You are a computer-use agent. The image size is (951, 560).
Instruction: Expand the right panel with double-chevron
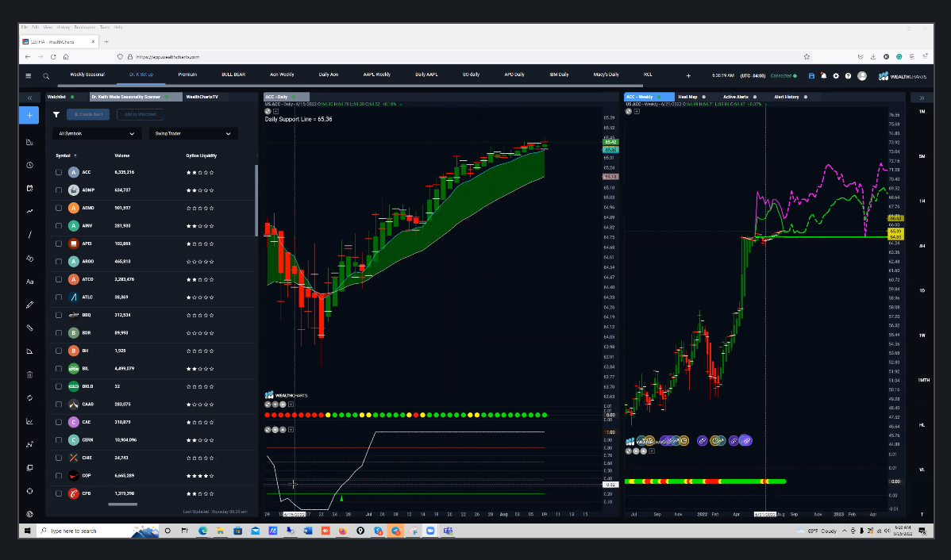pyautogui.click(x=922, y=98)
